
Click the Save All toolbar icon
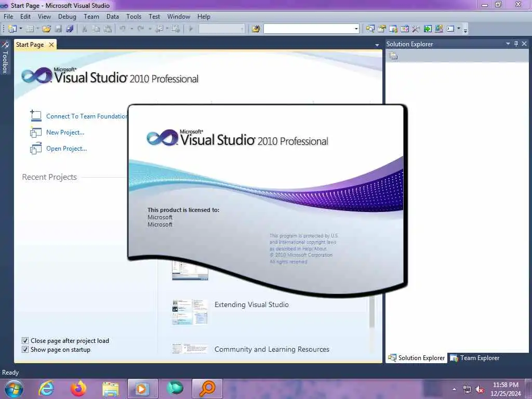pos(70,29)
